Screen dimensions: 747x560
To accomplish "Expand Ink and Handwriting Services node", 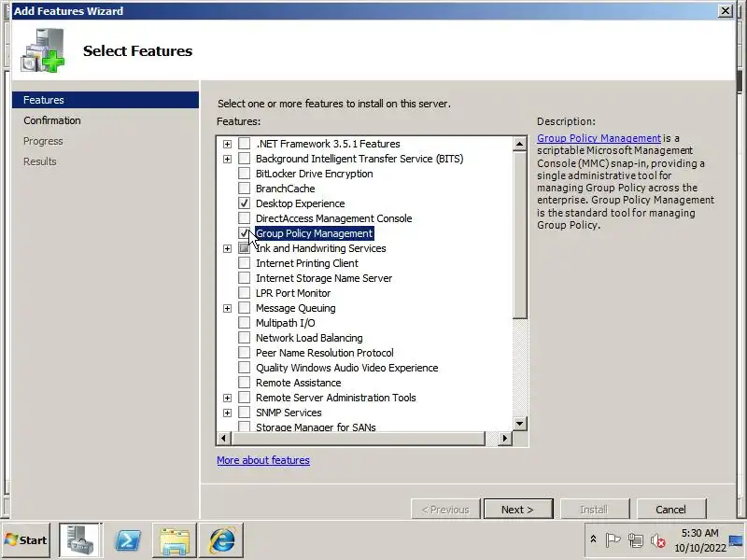I will tap(227, 248).
